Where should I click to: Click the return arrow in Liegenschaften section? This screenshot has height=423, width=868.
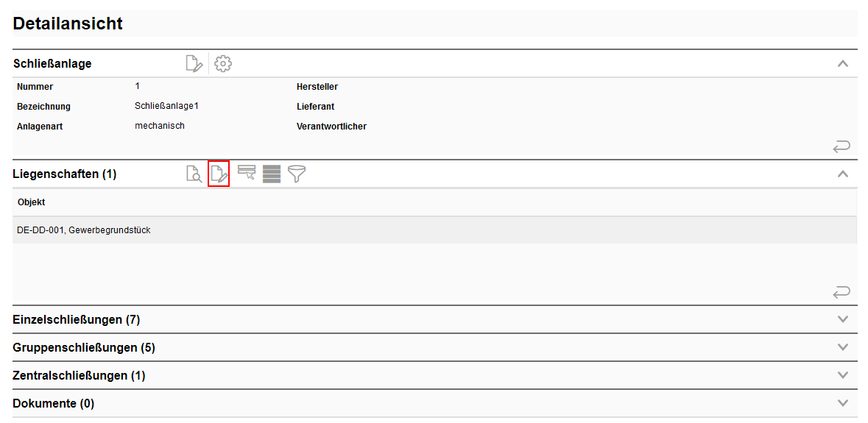tap(841, 293)
